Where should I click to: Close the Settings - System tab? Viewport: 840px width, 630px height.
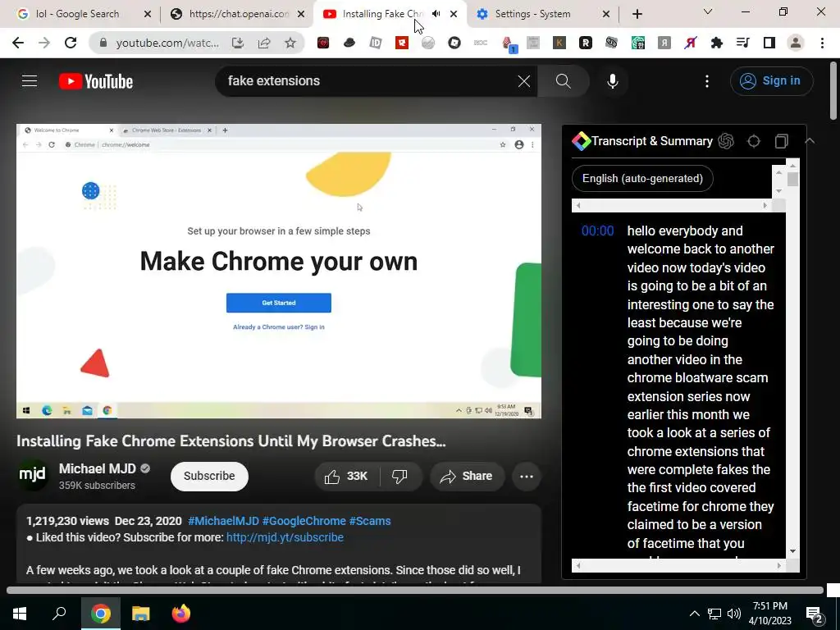(606, 14)
